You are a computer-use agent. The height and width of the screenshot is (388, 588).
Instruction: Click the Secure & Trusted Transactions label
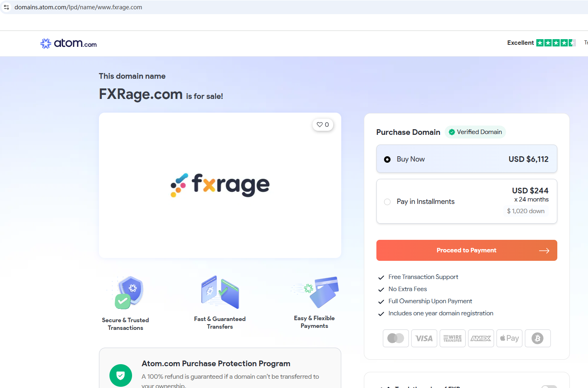coord(126,324)
